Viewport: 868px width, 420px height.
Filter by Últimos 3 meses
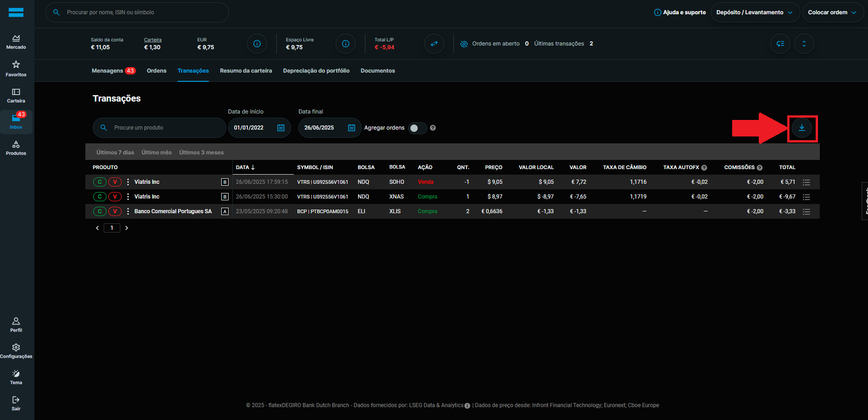[x=202, y=153]
